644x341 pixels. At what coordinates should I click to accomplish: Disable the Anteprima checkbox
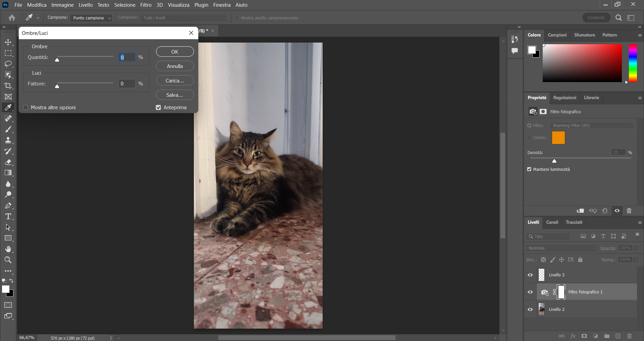pos(158,107)
